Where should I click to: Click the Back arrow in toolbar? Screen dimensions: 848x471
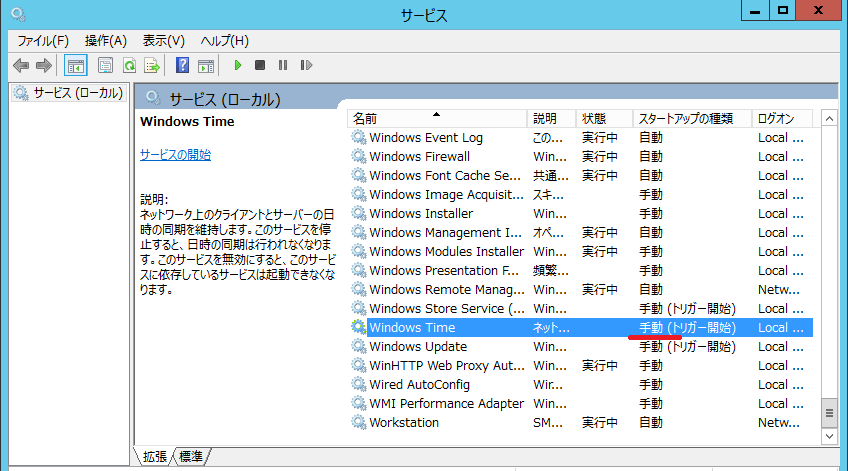[x=20, y=65]
